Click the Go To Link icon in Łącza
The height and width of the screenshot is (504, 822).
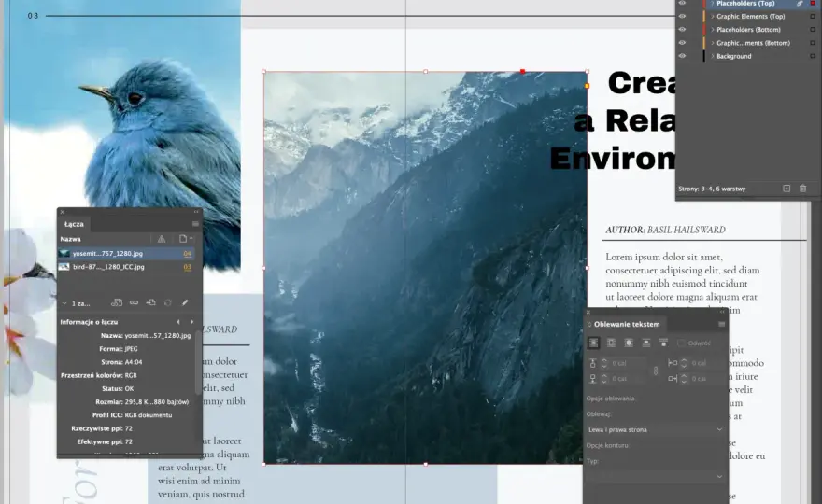click(151, 302)
